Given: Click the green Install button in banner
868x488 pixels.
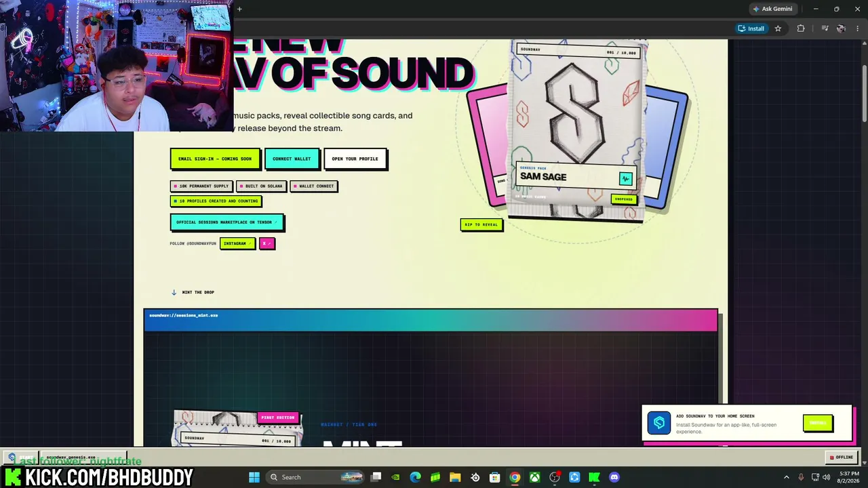Looking at the screenshot, I should tap(817, 423).
